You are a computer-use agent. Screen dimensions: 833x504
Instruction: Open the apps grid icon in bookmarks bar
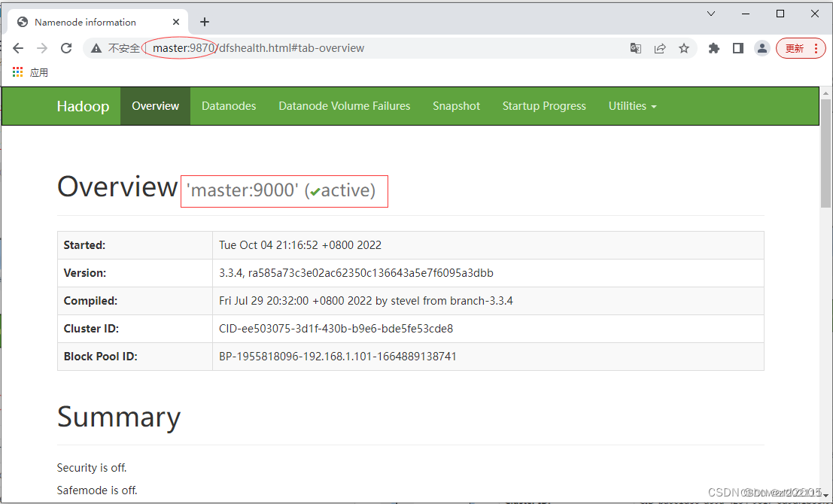pos(17,72)
